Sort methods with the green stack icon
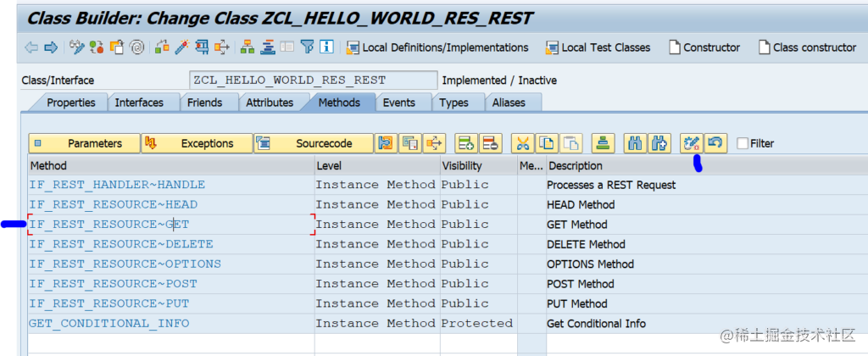The height and width of the screenshot is (356, 868). 603,143
